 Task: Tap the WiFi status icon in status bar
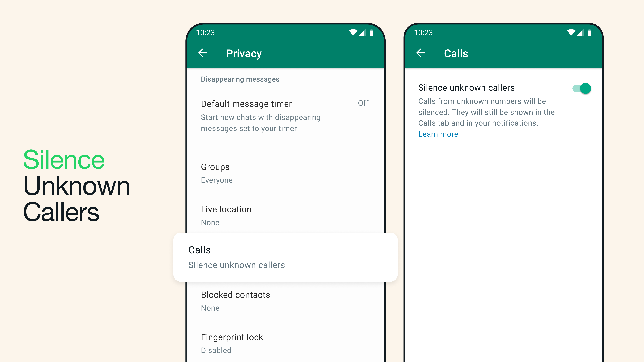pos(352,33)
